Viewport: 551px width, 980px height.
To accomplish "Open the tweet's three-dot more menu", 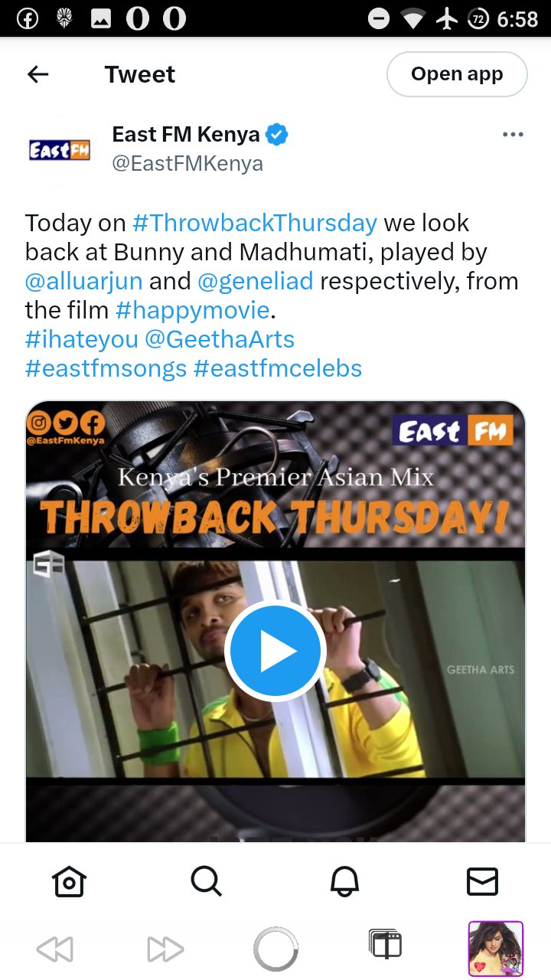I will tap(513, 135).
